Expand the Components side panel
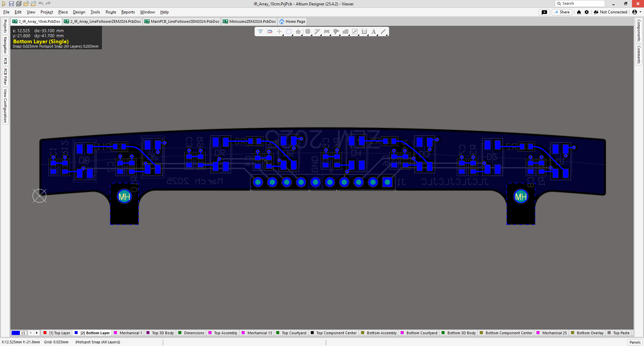The width and height of the screenshot is (644, 346). coord(639,31)
